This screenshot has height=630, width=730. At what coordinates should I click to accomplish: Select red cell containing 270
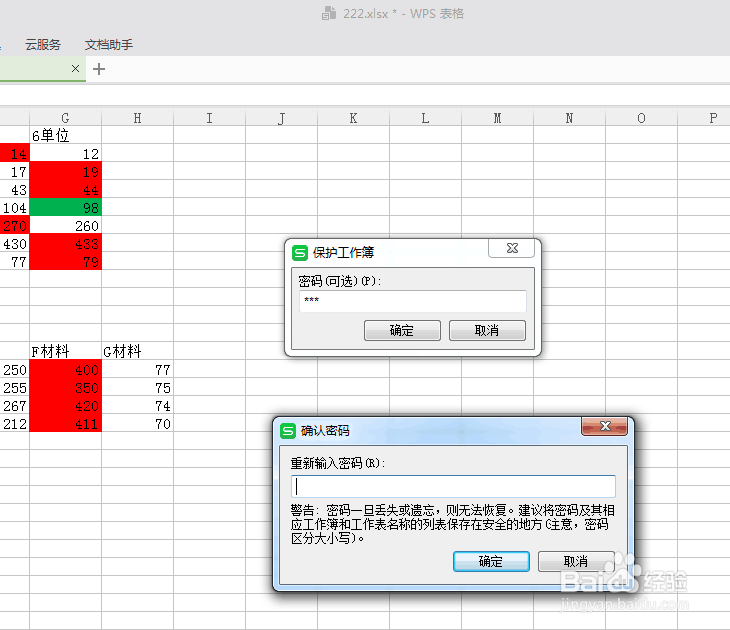click(14, 225)
